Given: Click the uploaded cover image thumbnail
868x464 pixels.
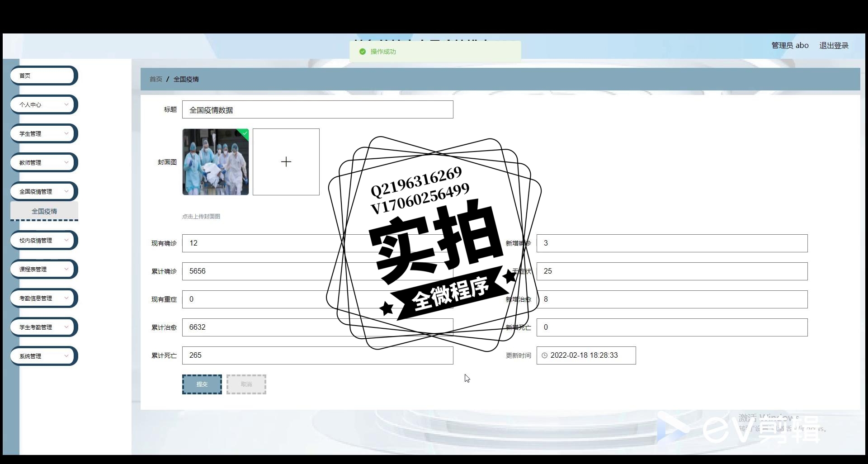Looking at the screenshot, I should click(216, 162).
